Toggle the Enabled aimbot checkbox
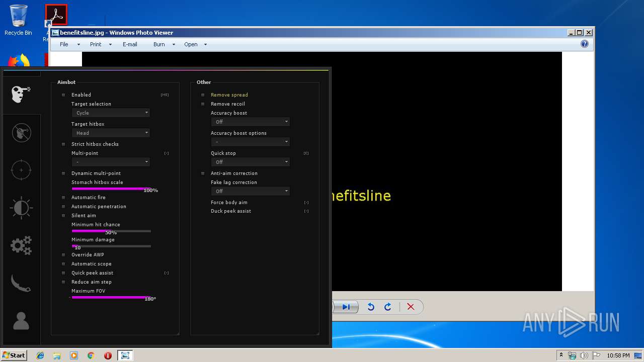The width and height of the screenshot is (644, 362). coord(63,95)
